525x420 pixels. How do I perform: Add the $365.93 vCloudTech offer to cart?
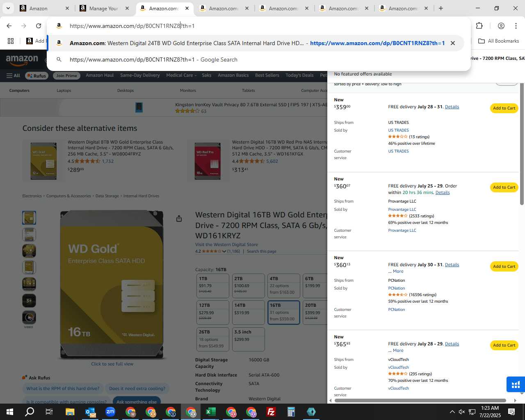[x=504, y=345]
